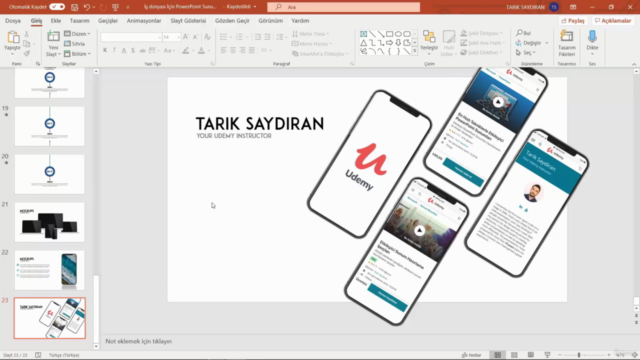Open the Dosya menu
Screen dimensions: 640x360
(x=13, y=20)
